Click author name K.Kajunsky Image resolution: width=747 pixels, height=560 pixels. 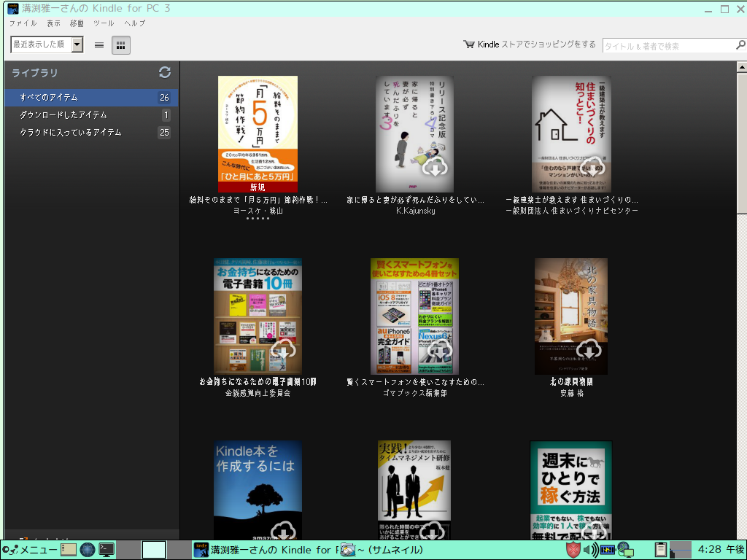tap(415, 211)
